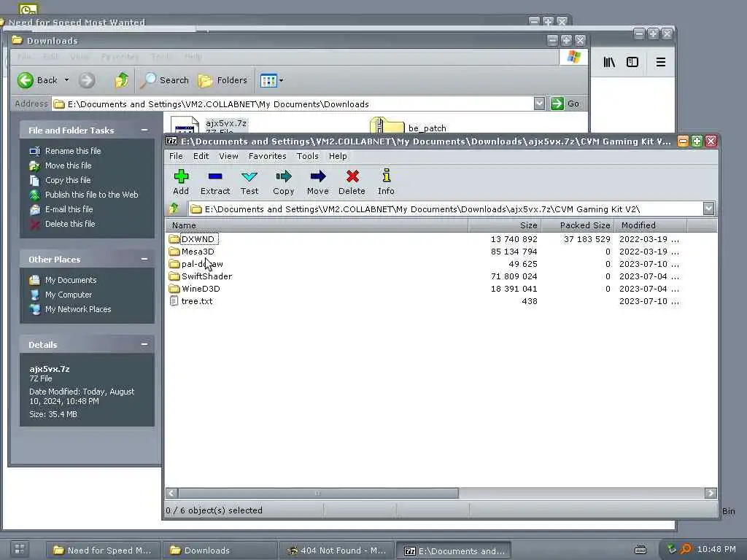Sort by Modified column header
Screen dimensions: 747x560
[x=650, y=225]
